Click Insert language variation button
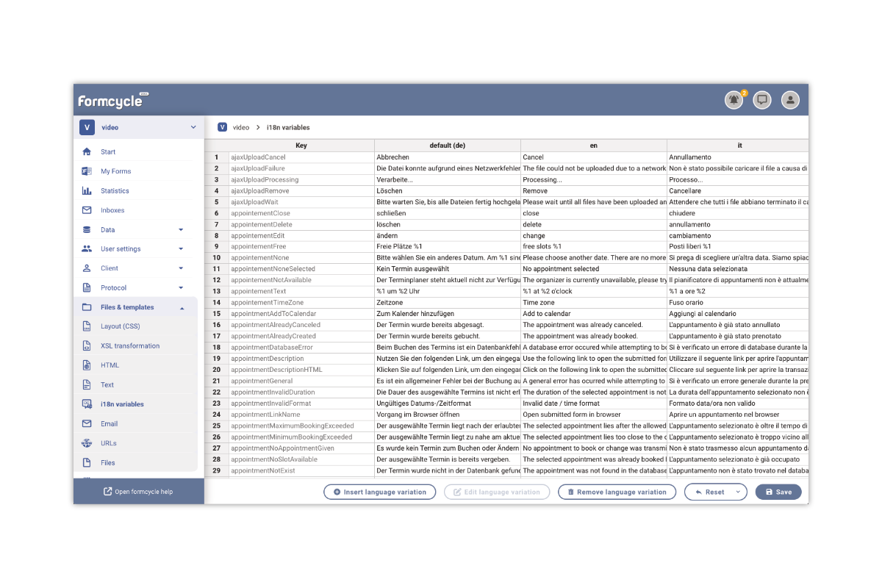Screen dimensions: 882x588 (380, 492)
